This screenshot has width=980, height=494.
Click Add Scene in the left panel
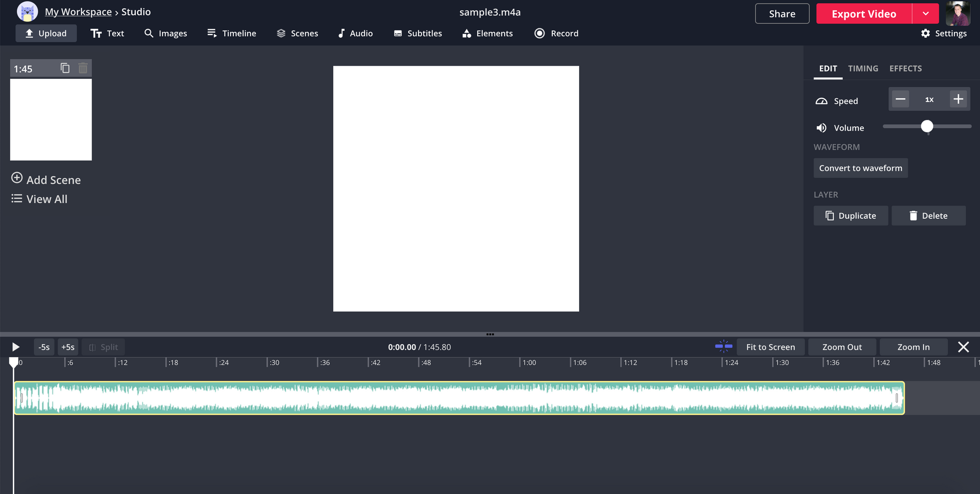pos(46,180)
